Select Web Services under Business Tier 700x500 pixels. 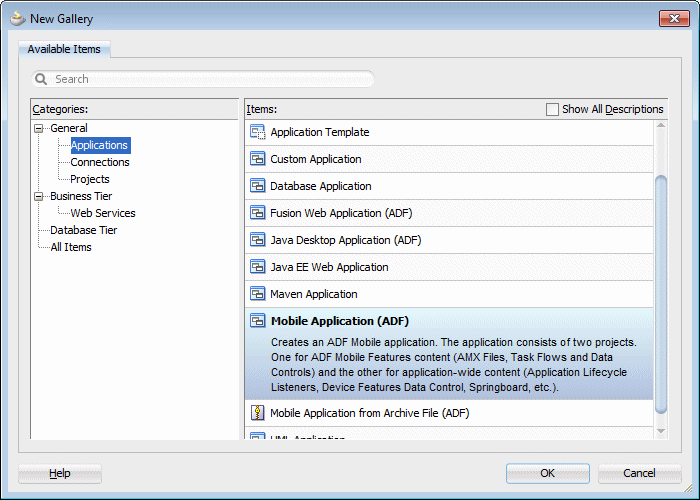point(103,213)
